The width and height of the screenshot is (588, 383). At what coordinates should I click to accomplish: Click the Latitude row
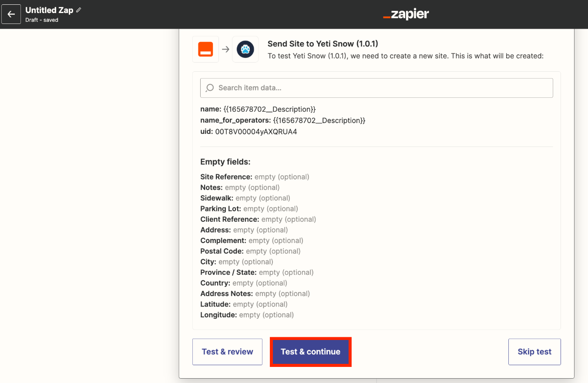pyautogui.click(x=244, y=304)
